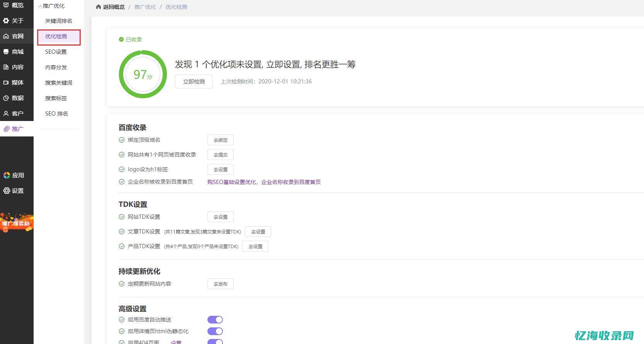Click the 97分 score progress ring
This screenshot has height=344, width=644.
pos(143,74)
